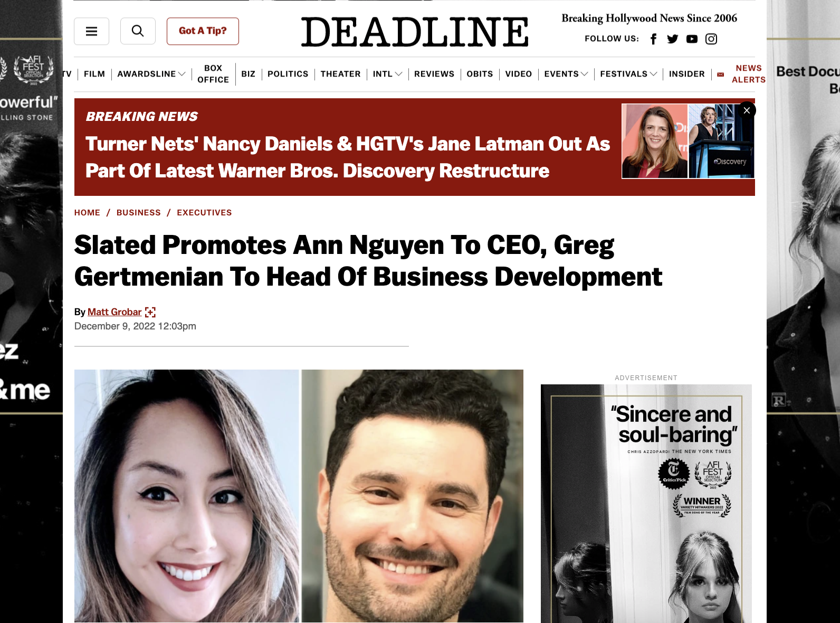Expand the Intl menu chevron

pos(398,74)
